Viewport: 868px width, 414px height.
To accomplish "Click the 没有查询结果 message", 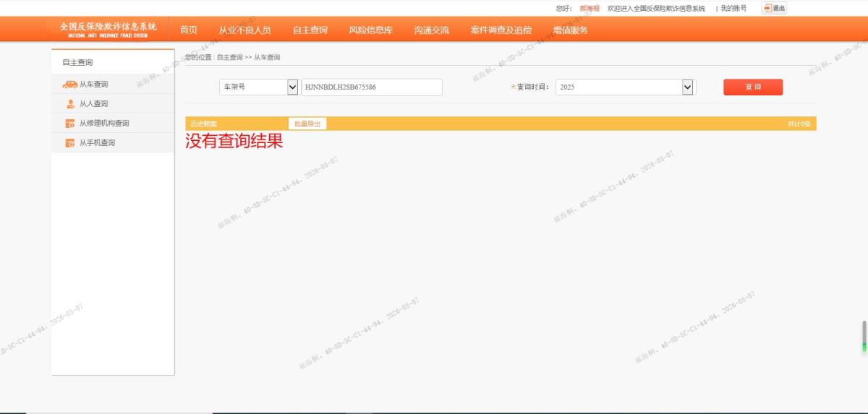I will click(234, 141).
